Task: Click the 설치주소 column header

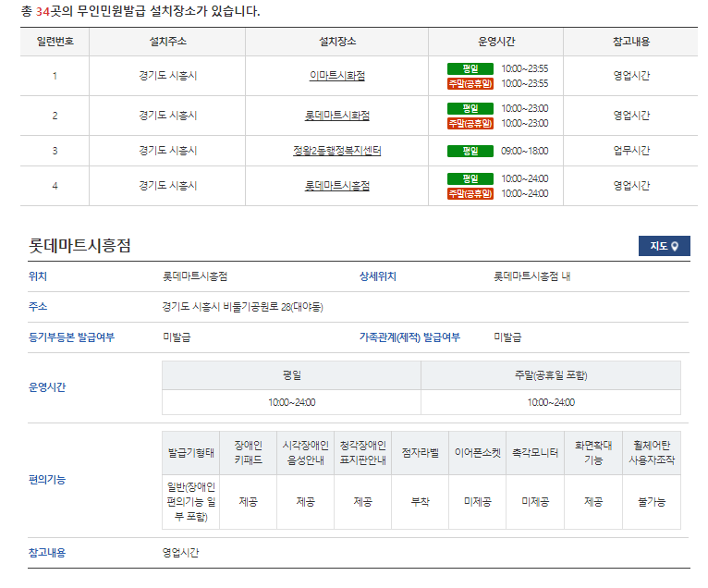Action: (x=167, y=42)
